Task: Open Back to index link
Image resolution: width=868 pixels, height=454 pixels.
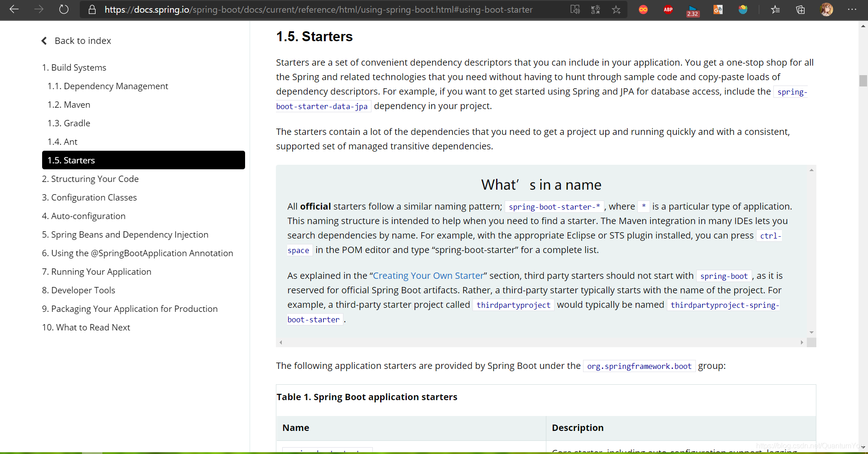Action: click(83, 41)
